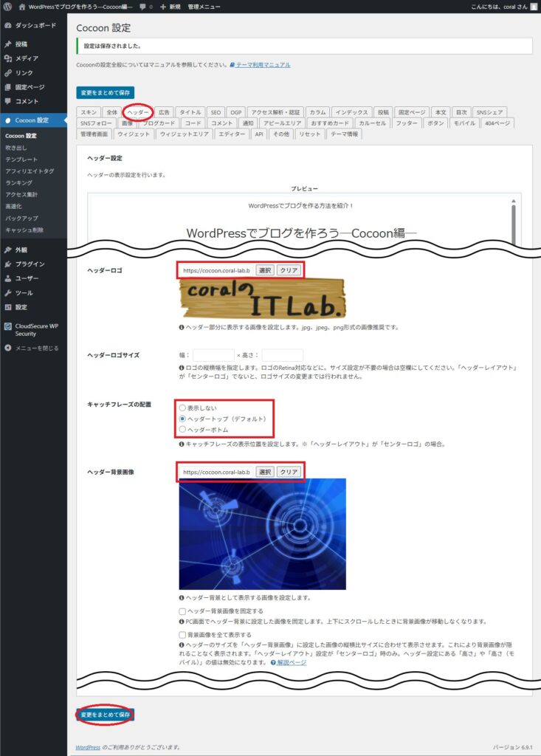Screen dimensions: 541x756
Task: Click the ＋新規 new item icon
Action: [x=163, y=7]
